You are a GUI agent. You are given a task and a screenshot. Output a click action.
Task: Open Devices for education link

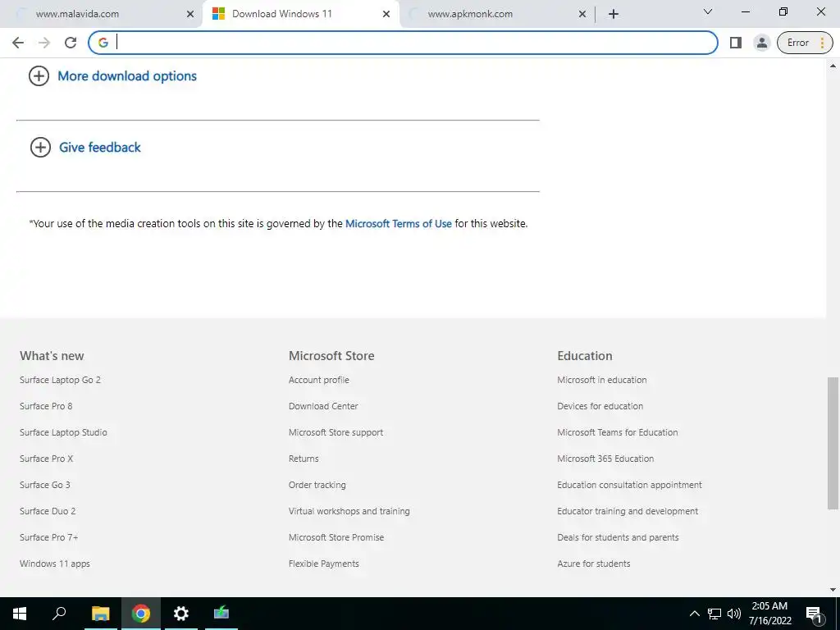[x=600, y=406]
